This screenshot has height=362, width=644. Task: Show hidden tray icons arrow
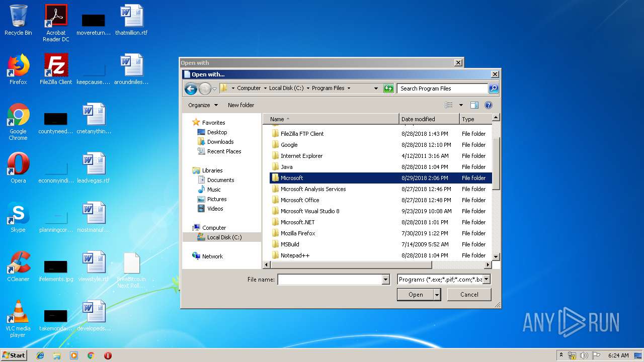pos(561,355)
